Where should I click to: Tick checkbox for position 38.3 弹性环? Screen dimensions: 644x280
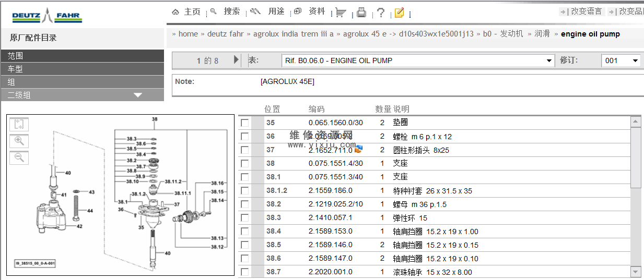point(244,217)
